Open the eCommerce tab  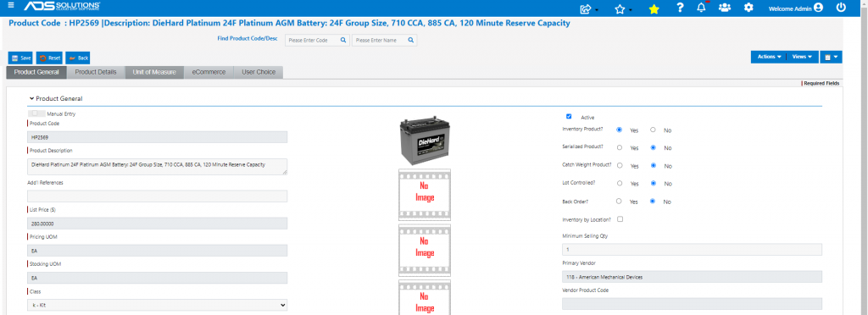coord(209,72)
